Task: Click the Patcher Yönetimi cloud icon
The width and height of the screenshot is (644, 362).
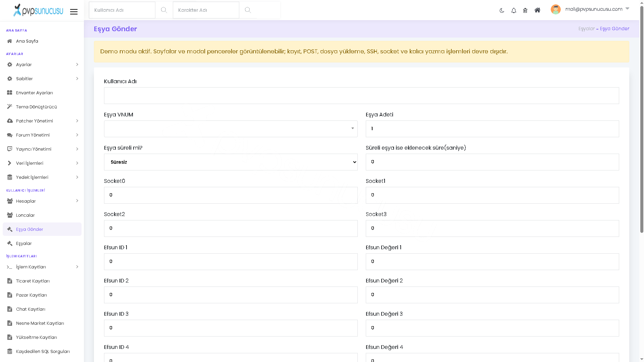Action: (x=10, y=121)
